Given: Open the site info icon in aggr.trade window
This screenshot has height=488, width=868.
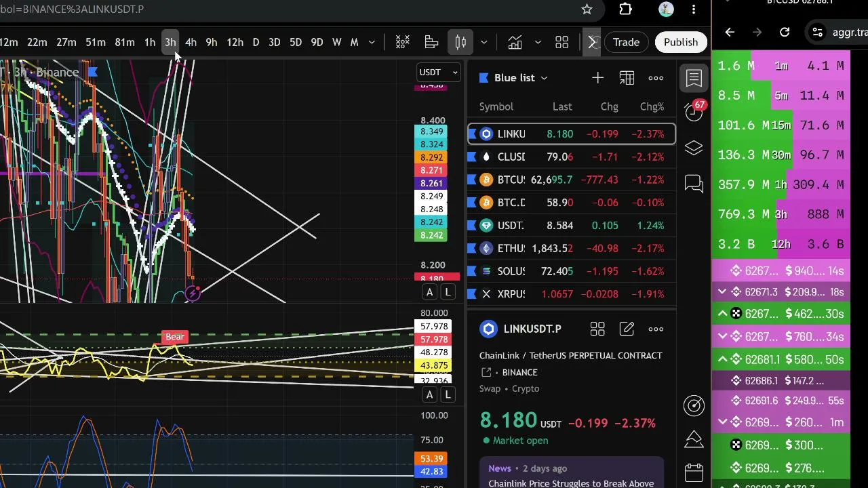Looking at the screenshot, I should (818, 32).
